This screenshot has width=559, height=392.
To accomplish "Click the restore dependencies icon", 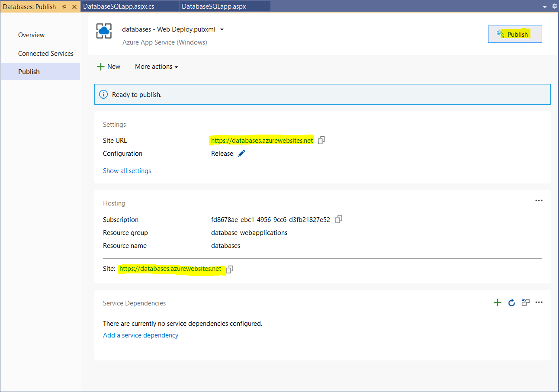I will [x=525, y=302].
